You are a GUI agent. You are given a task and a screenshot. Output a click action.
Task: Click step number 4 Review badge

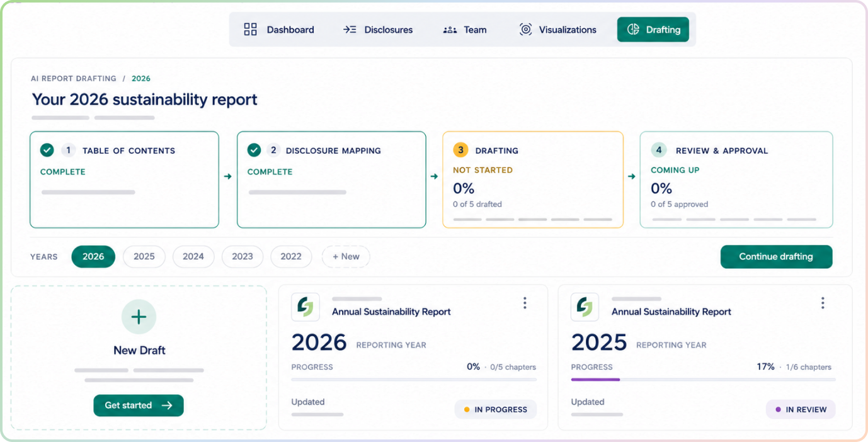tap(659, 150)
